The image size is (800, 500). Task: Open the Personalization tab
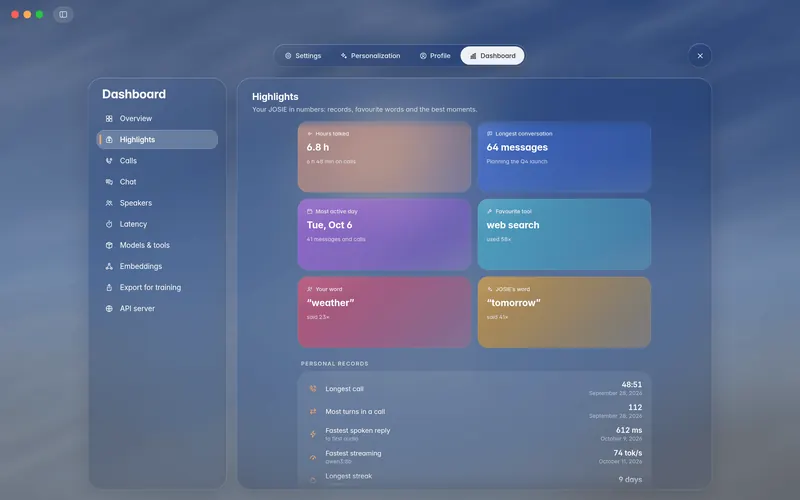[x=370, y=56]
